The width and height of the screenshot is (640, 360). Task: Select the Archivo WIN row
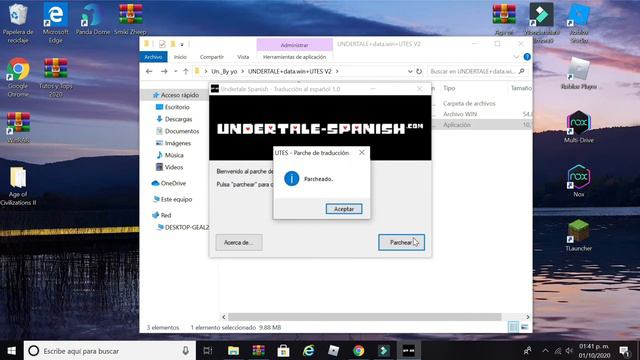pos(460,114)
